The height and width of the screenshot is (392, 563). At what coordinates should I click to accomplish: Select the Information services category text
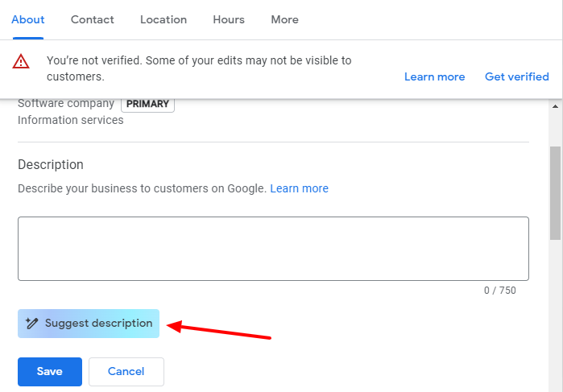point(71,120)
